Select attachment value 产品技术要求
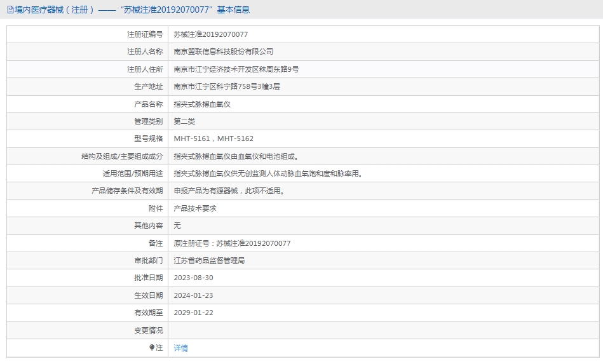Viewport: 603px width, 364px height. coord(195,208)
